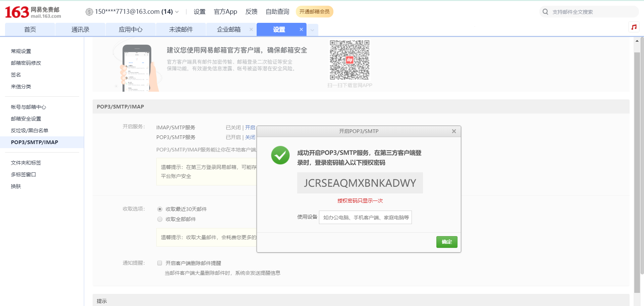
Task: Open the music note icon
Action: click(634, 27)
